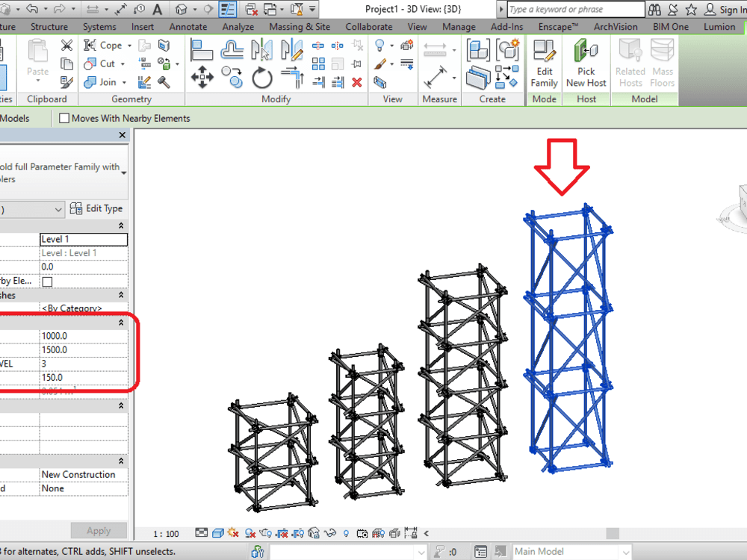Open the Cut geometry dropdown
This screenshot has width=747, height=560.
click(x=123, y=63)
